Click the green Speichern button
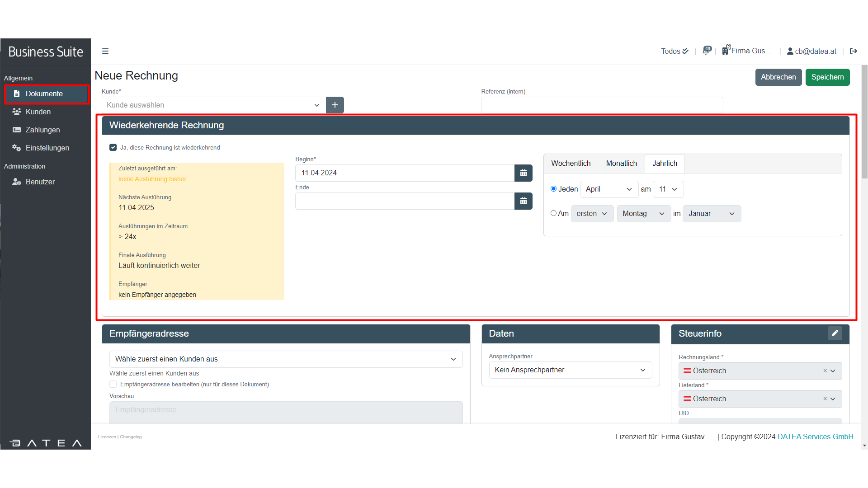 [827, 77]
